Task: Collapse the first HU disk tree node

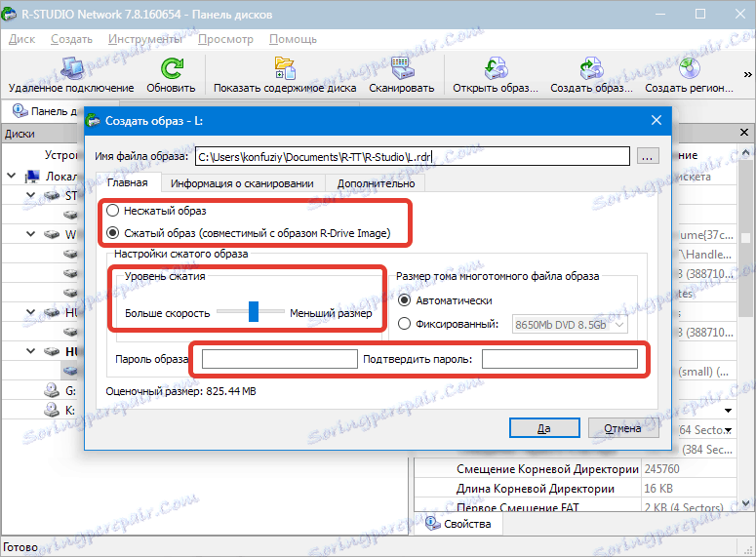Action: 30,312
